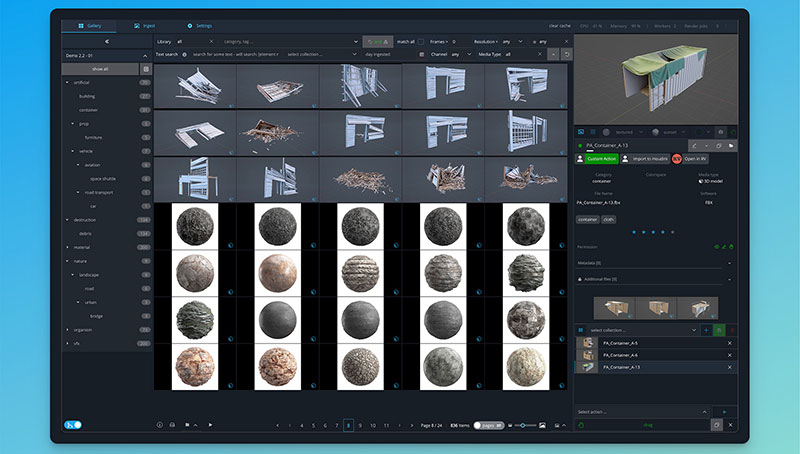Open the day ingested calendar icon
The height and width of the screenshot is (454, 800).
421,54
